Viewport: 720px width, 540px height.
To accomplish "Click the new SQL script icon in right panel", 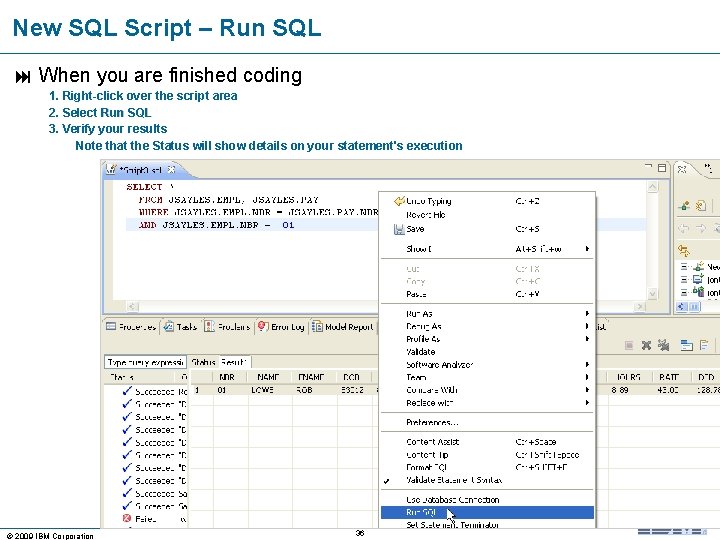I will 701,206.
